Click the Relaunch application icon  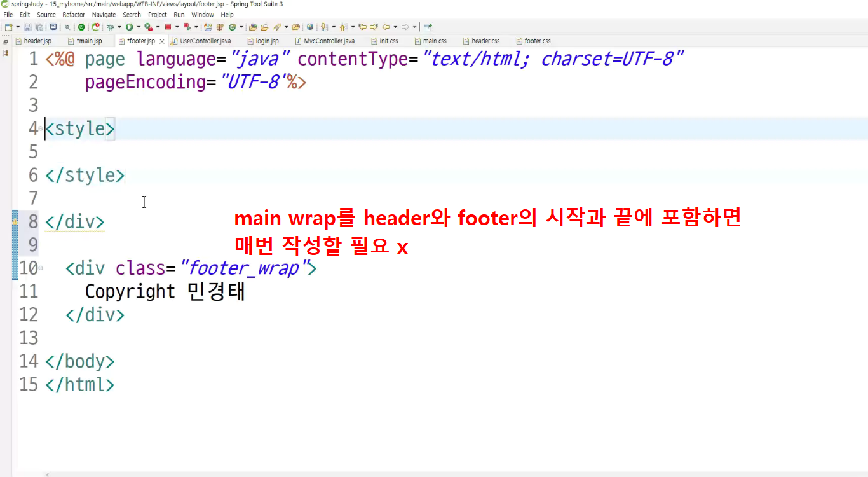click(x=95, y=27)
